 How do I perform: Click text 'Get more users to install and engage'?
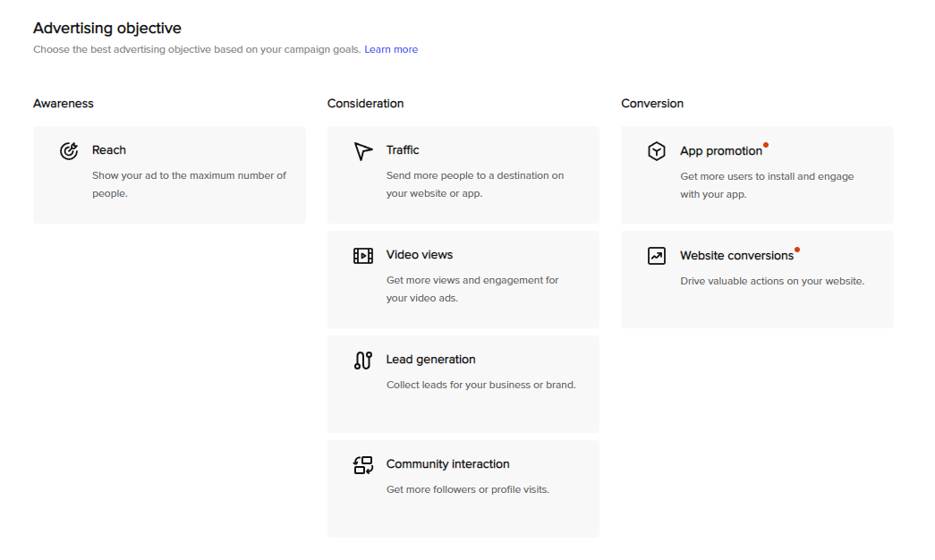point(767,176)
